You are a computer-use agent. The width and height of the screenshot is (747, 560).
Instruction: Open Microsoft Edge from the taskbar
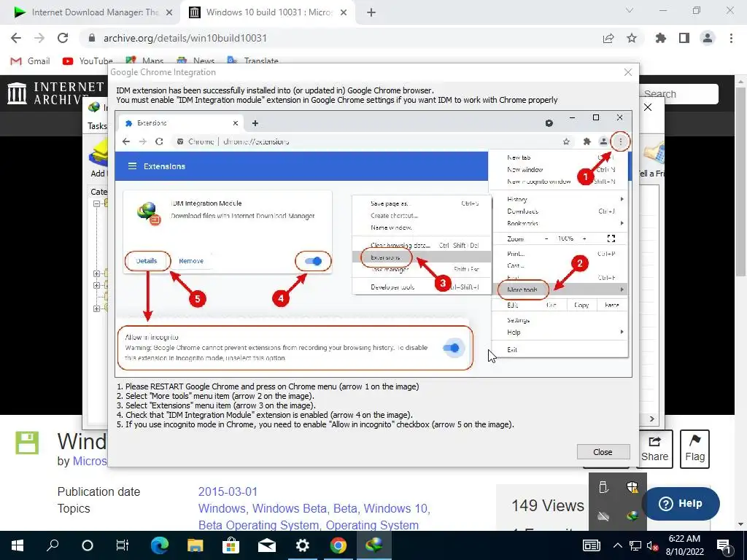pyautogui.click(x=160, y=545)
